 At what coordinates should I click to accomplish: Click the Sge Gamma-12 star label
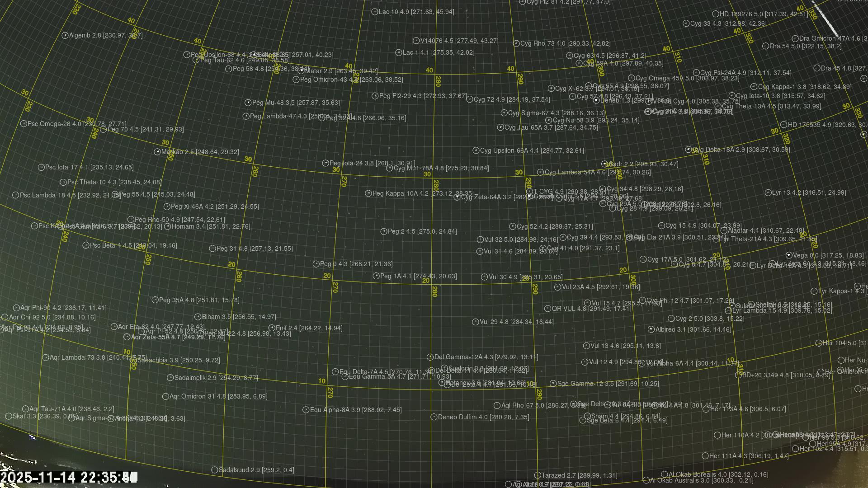(608, 384)
